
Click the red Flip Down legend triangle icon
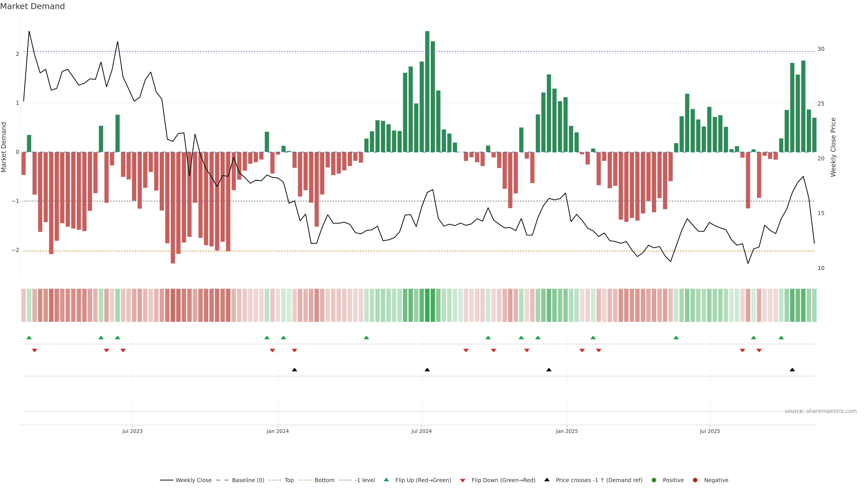click(x=463, y=480)
